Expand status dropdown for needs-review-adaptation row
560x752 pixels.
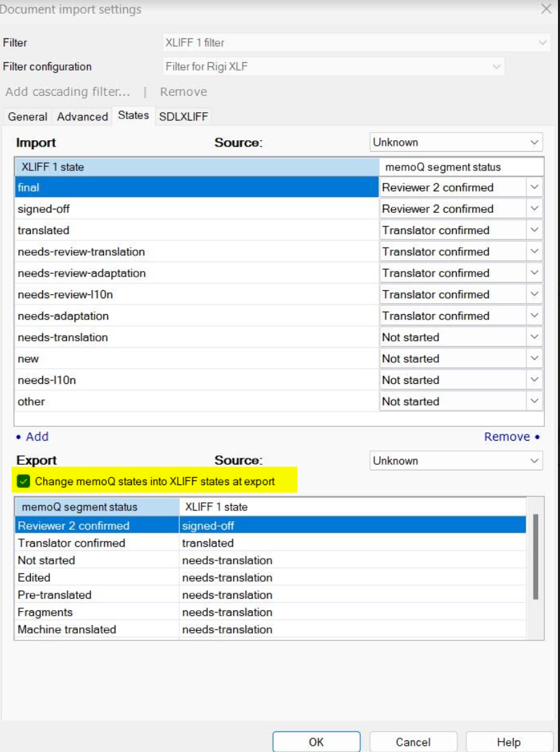coord(534,274)
